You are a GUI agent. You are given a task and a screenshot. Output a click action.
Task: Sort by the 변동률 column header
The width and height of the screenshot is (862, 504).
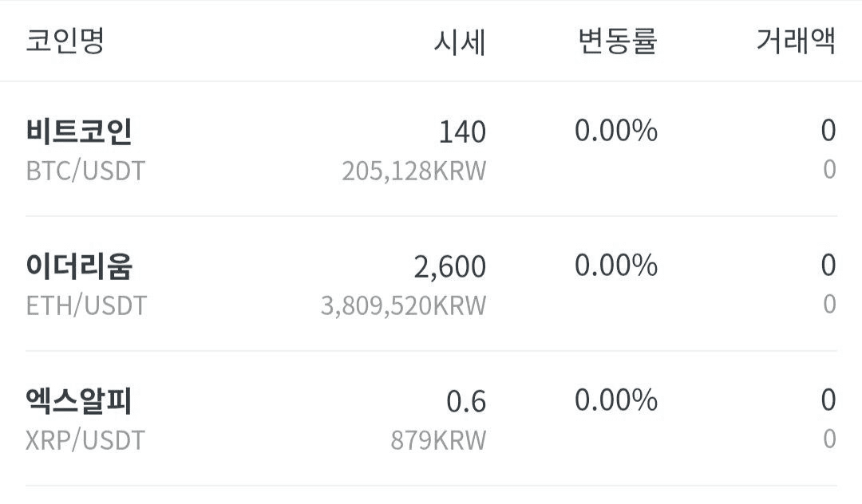tap(617, 41)
